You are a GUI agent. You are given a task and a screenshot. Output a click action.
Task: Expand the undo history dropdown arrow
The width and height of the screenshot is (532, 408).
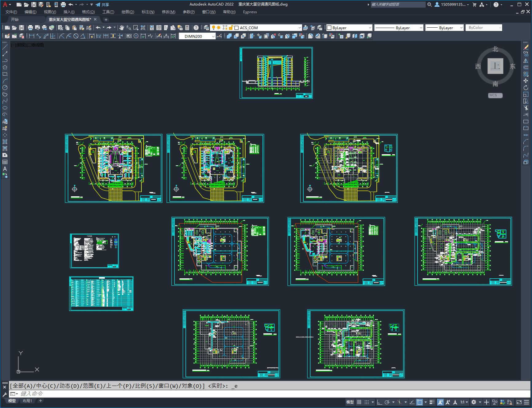tap(104, 28)
